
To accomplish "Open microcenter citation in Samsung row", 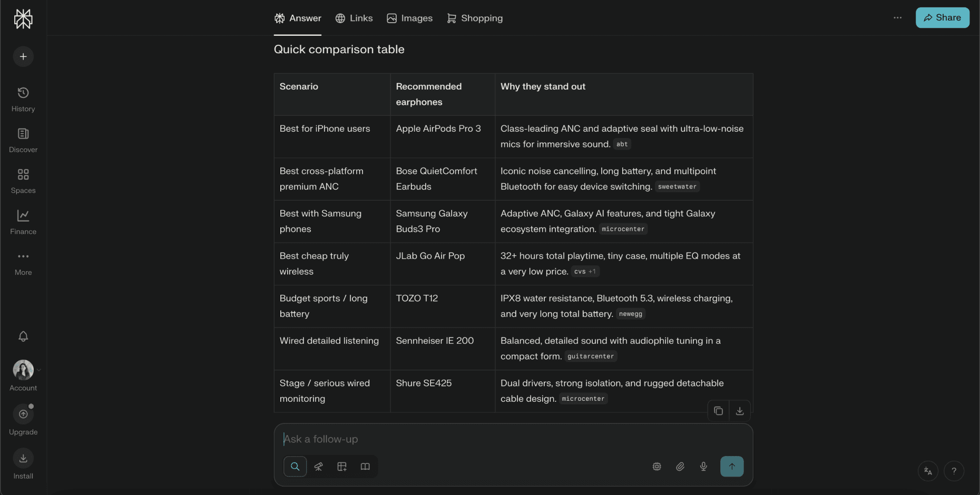I will (623, 229).
